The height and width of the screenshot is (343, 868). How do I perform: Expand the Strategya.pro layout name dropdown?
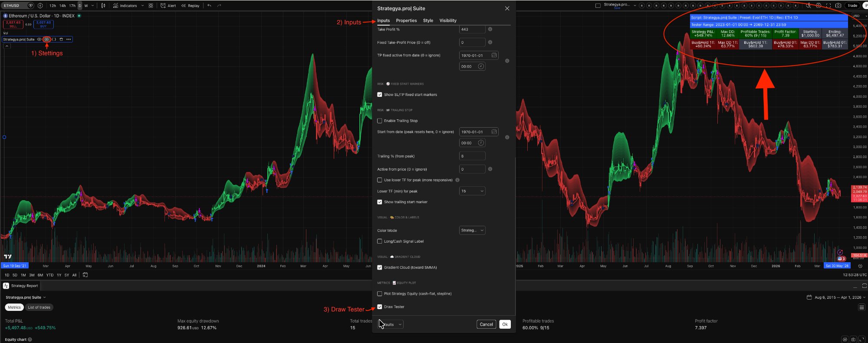(x=635, y=6)
